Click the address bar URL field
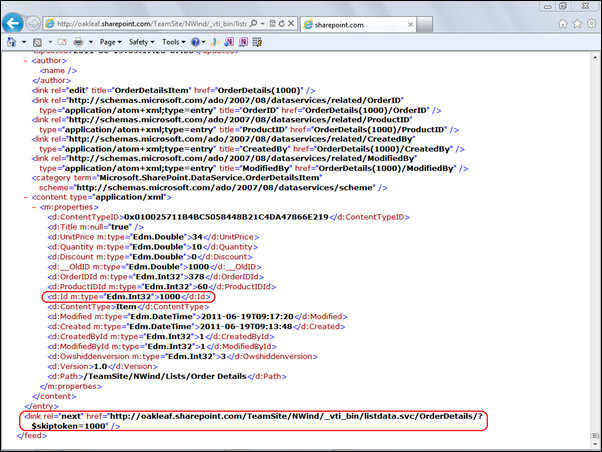Image resolution: width=602 pixels, height=452 pixels. click(x=152, y=24)
